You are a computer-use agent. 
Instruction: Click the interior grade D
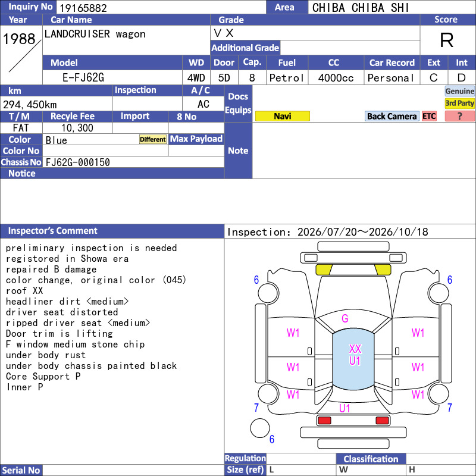[462, 78]
